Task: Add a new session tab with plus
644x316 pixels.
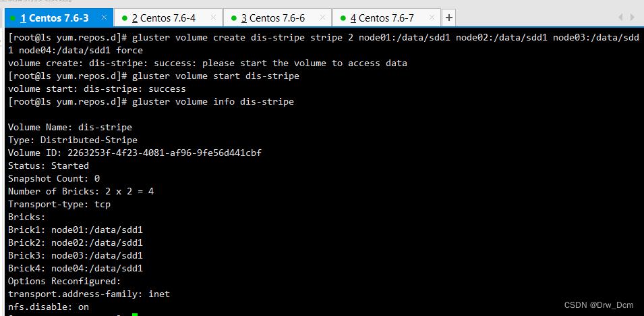Action: [449, 18]
